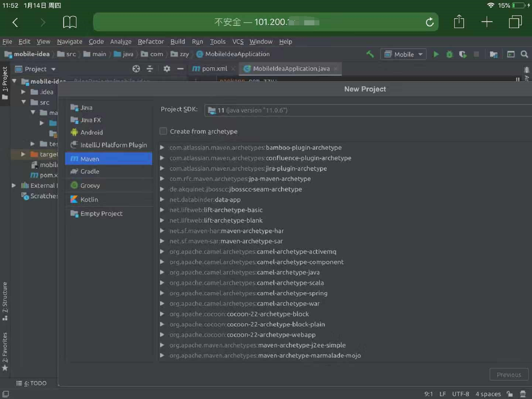The image size is (532, 399).
Task: Collapse the src folder
Action: click(x=23, y=102)
